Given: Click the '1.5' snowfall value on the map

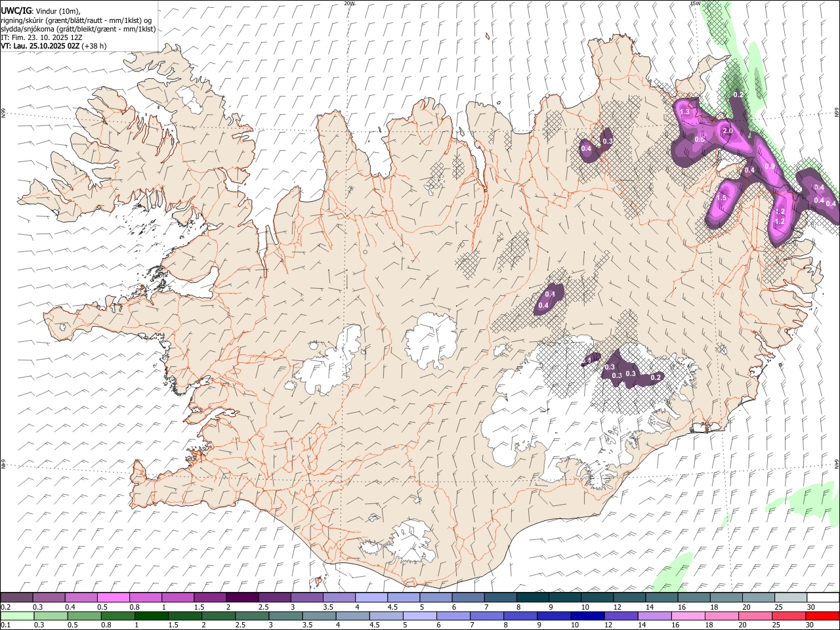Looking at the screenshot, I should coord(722,198).
